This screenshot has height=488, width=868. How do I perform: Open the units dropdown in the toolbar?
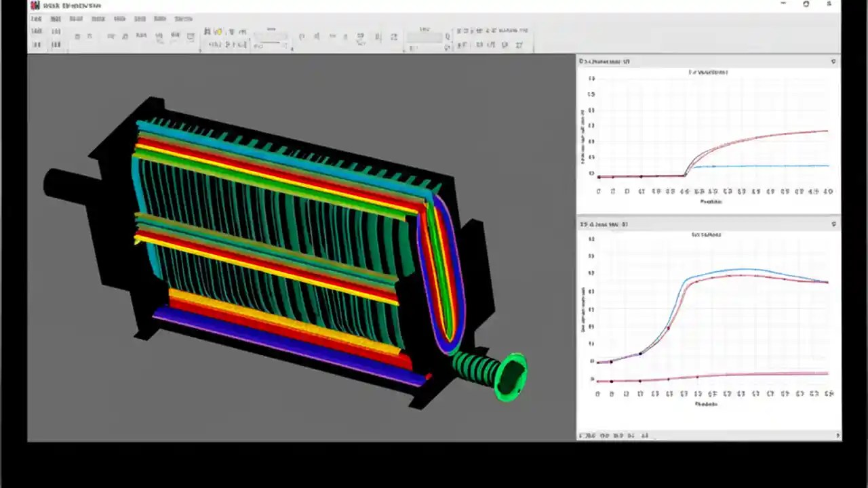(424, 37)
